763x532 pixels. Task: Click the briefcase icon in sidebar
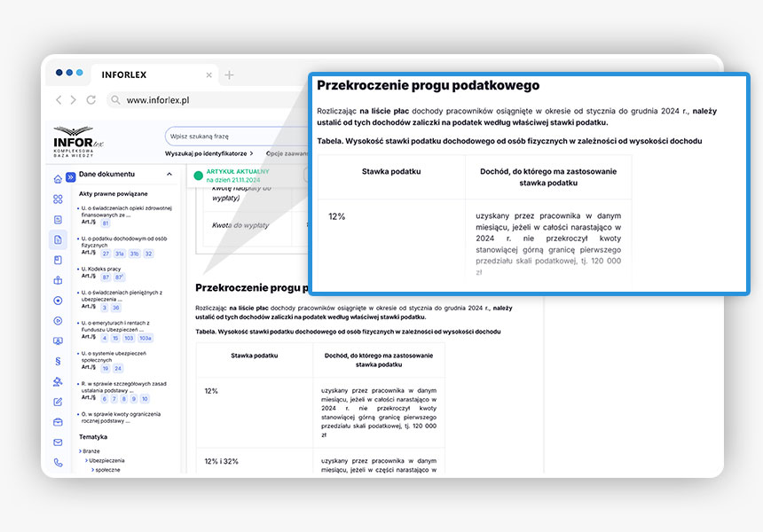pos(58,421)
